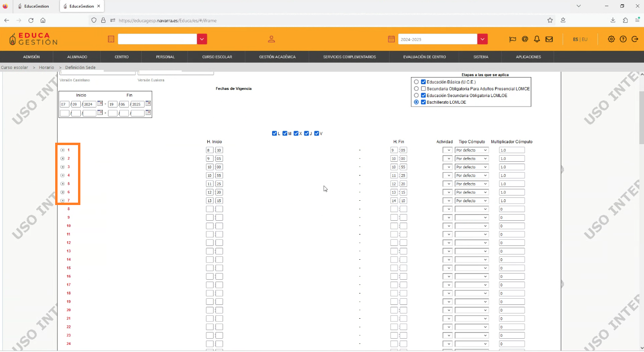644x352 pixels.
Task: Open date picker for Fin date 2025
Action: click(148, 103)
